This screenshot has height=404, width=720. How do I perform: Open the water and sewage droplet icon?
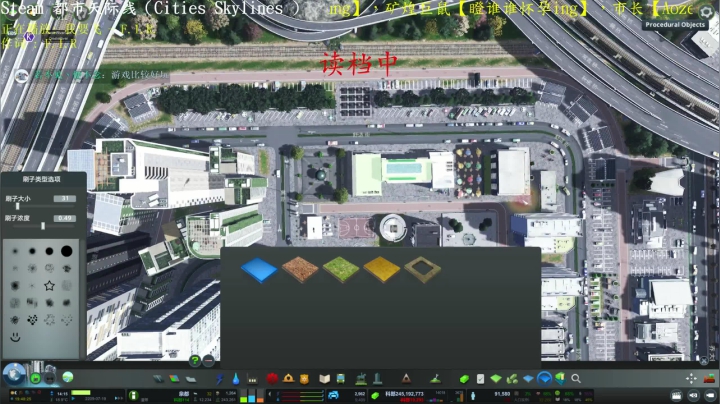(236, 379)
